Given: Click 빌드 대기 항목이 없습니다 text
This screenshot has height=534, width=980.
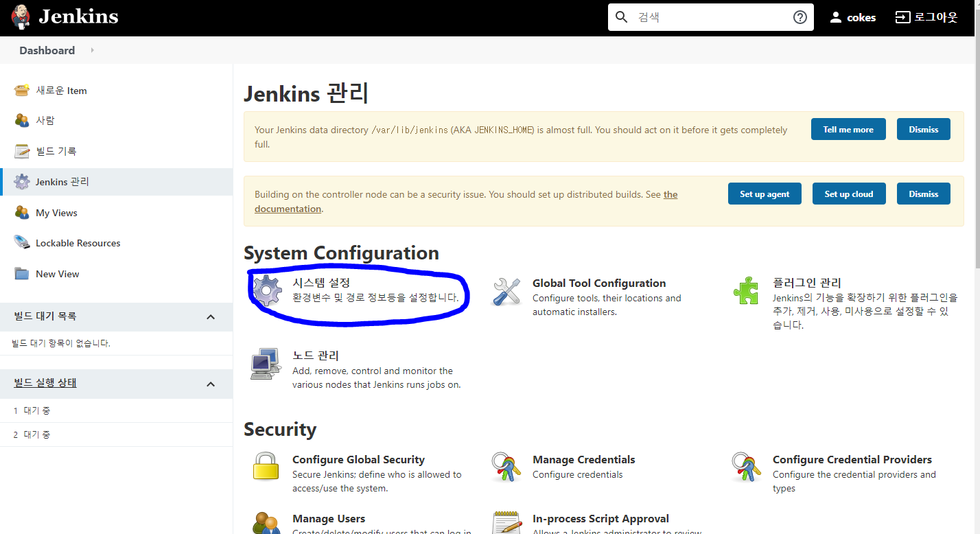Looking at the screenshot, I should pyautogui.click(x=61, y=343).
